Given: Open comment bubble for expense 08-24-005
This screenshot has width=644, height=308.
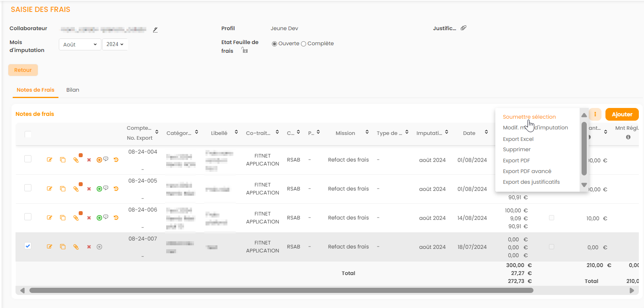Looking at the screenshot, I should (106, 188).
